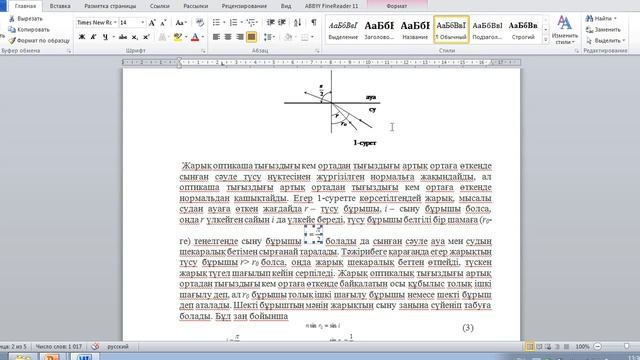The image size is (640, 360).
Task: Open Абзац dialog launcher
Action: click(317, 51)
